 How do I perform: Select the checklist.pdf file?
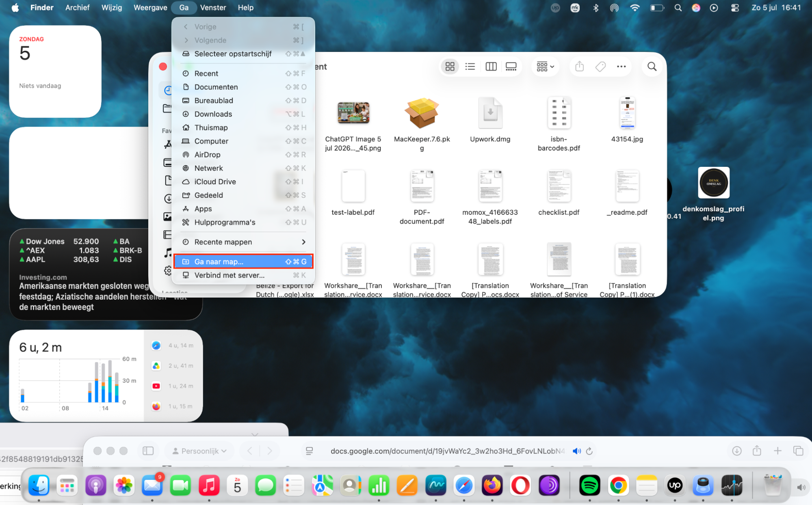coord(559,194)
